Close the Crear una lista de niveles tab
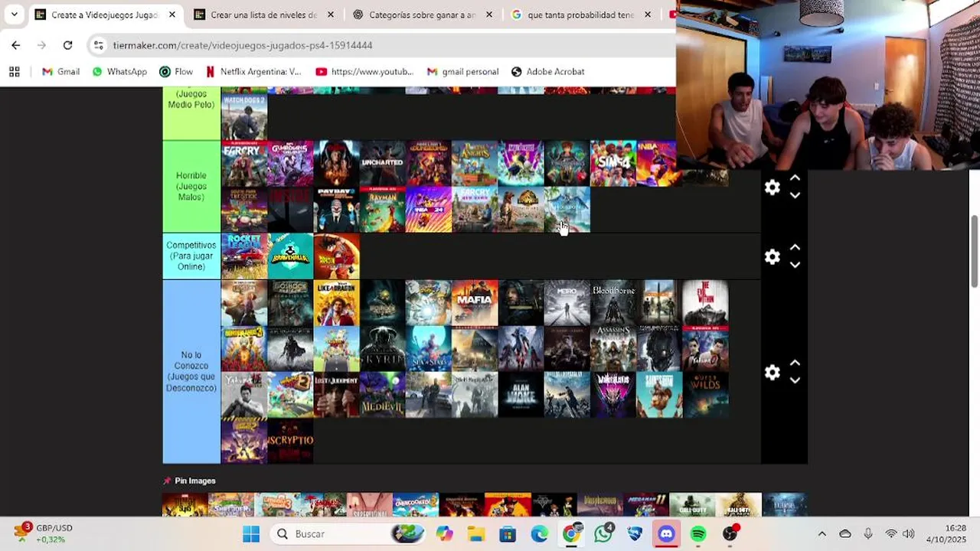Screen dimensions: 980x551 click(331, 15)
